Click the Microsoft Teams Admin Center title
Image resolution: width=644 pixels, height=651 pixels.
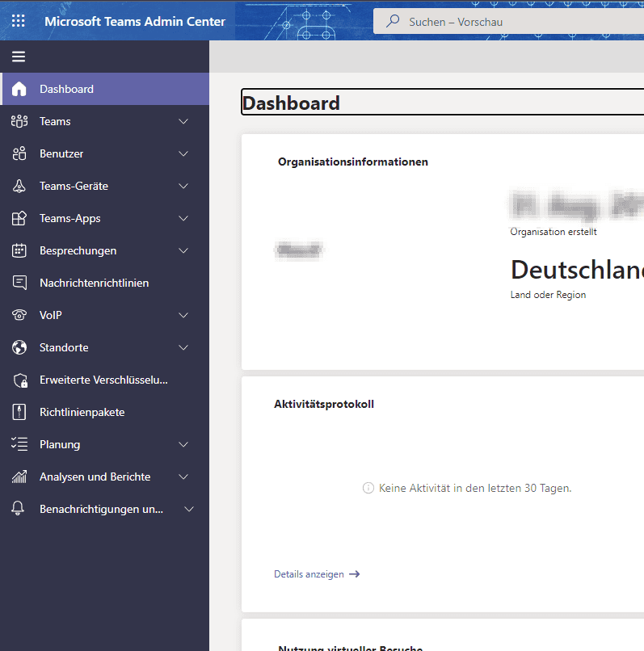(135, 21)
